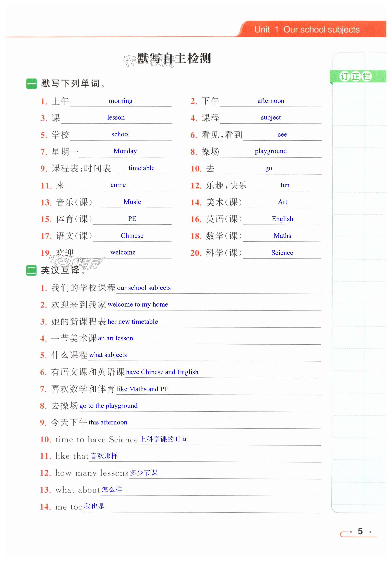This screenshot has width=392, height=563.
Task: Click 'go to the playground' answer
Action: point(108,406)
